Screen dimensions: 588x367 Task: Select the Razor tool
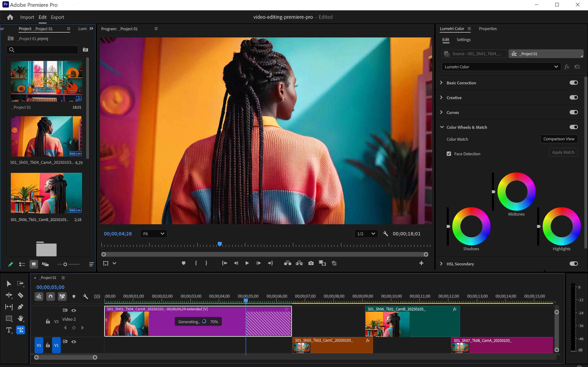pyautogui.click(x=21, y=295)
